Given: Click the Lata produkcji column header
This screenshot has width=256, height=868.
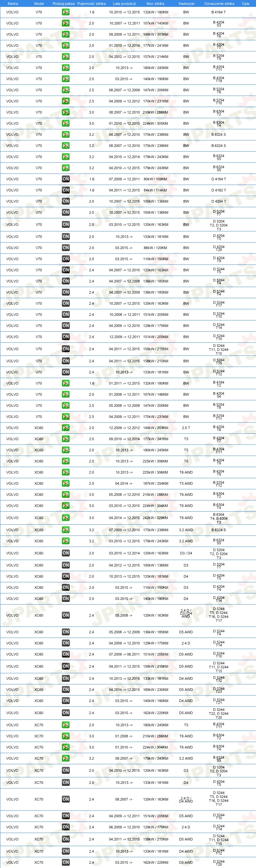Looking at the screenshot, I should (x=124, y=4).
